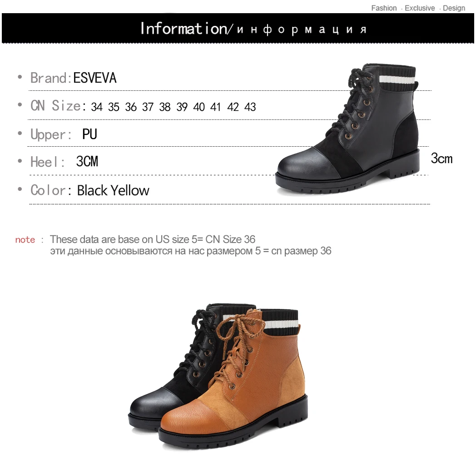Select CN size 38
This screenshot has width=476, height=476.
(x=164, y=107)
